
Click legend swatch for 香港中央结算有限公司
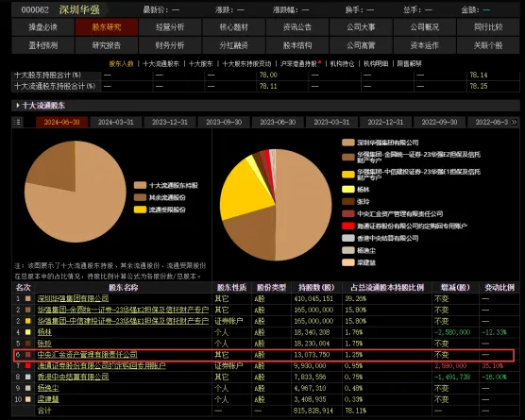click(x=348, y=238)
